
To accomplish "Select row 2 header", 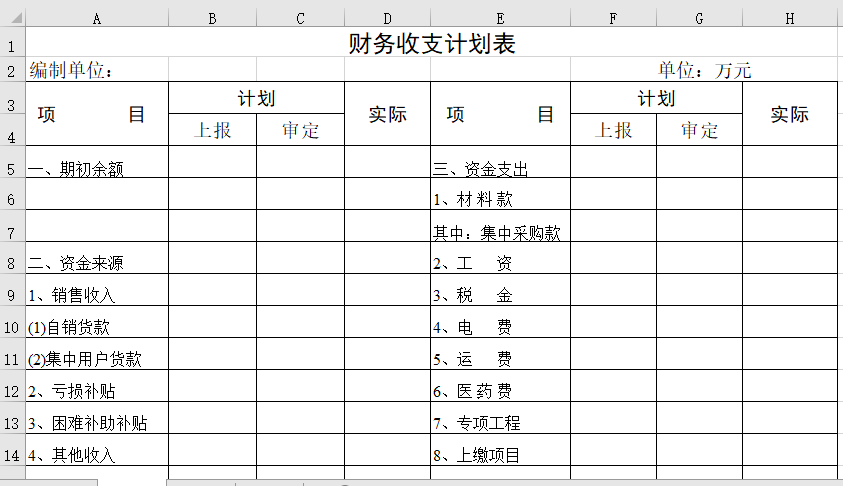I will (x=12, y=71).
